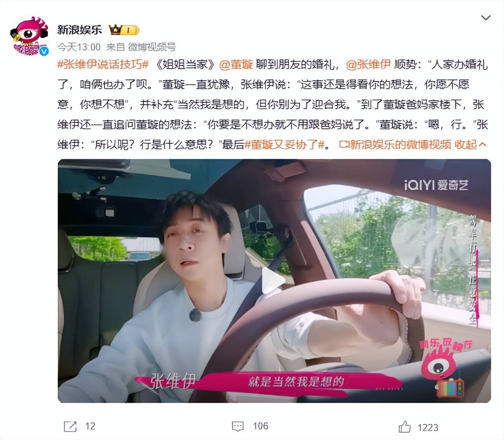Open the @张维伊 mention

coord(368,64)
